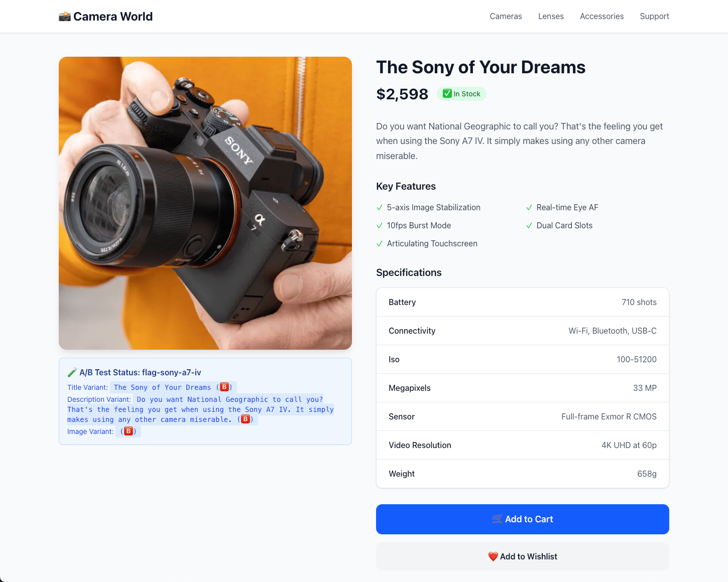Click checkmark next to Real-time Eye AF
Viewport: 728px width, 582px height.
pyautogui.click(x=529, y=208)
